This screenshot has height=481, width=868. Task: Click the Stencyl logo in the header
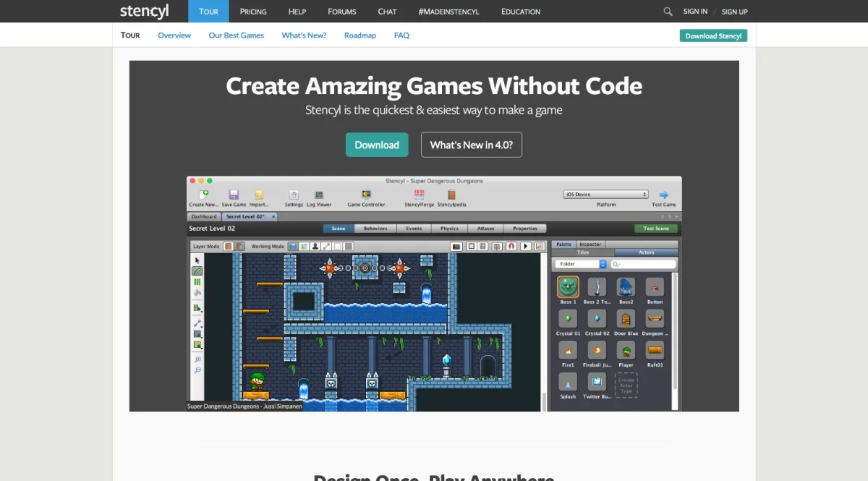coord(145,12)
